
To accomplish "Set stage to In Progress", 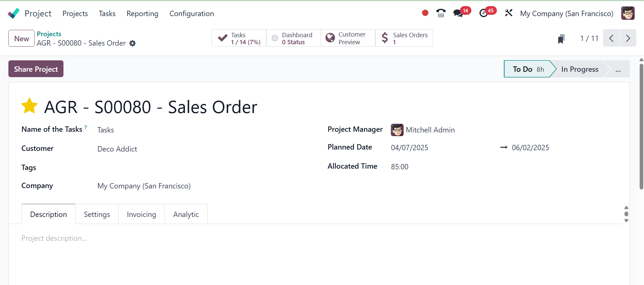I will pos(580,69).
